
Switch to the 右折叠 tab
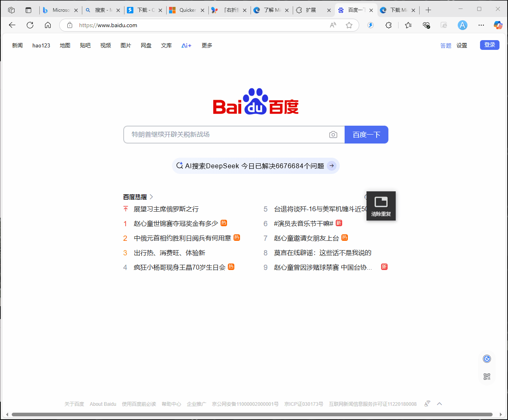pos(229,10)
